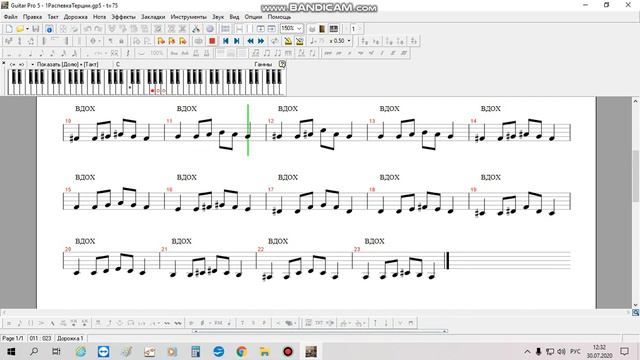
Task: Open the Bandicam red record icon in taskbar
Action: point(288,351)
